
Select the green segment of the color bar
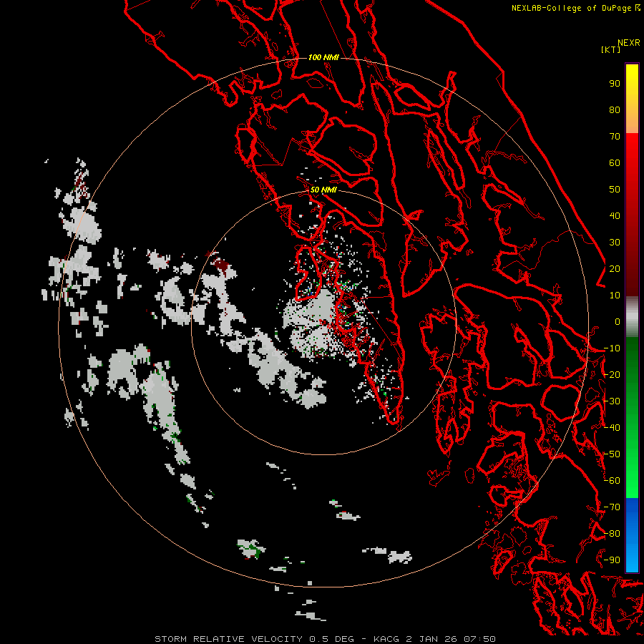[632, 418]
